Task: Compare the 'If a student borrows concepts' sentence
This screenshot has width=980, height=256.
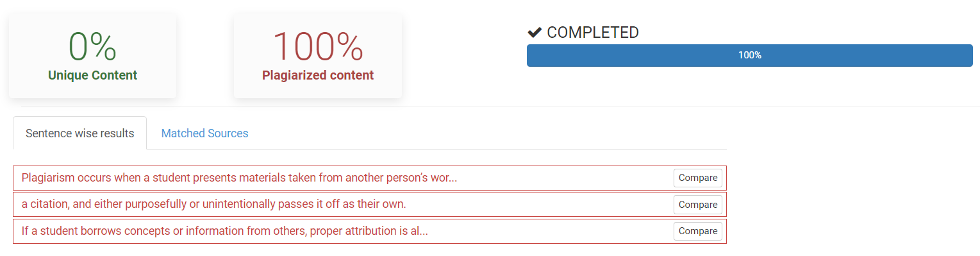Action: pyautogui.click(x=697, y=231)
